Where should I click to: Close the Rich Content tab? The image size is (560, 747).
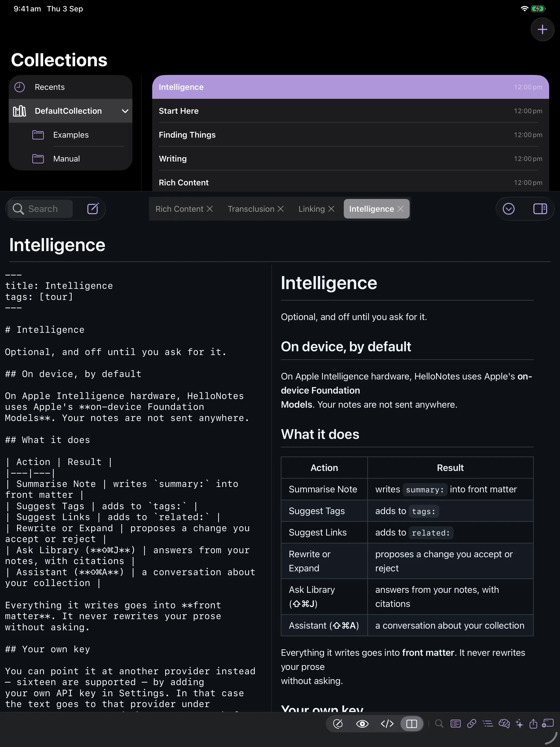[x=210, y=209]
